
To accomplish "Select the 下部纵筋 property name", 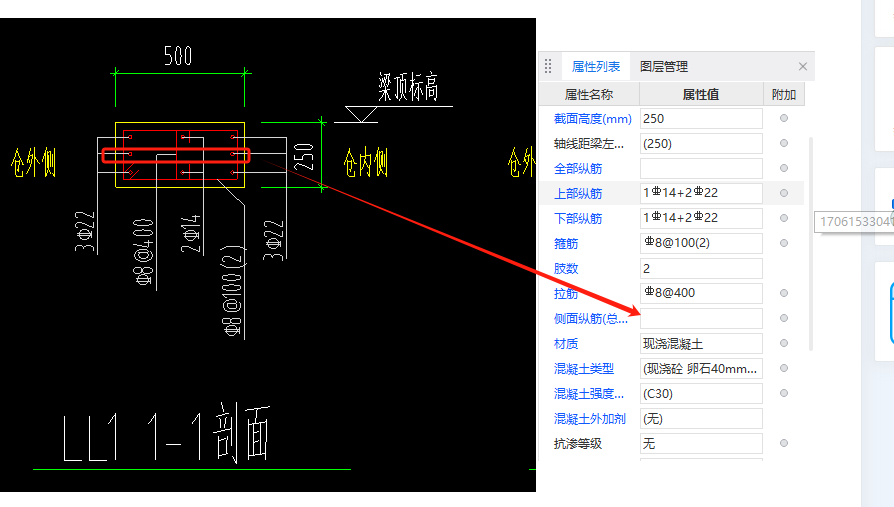I will click(x=578, y=218).
